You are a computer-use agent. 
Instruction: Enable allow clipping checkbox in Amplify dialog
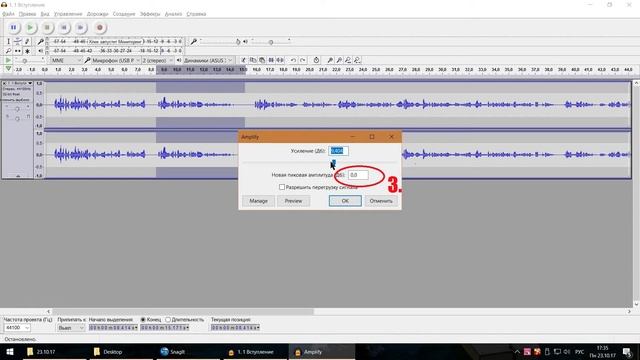coord(282,187)
